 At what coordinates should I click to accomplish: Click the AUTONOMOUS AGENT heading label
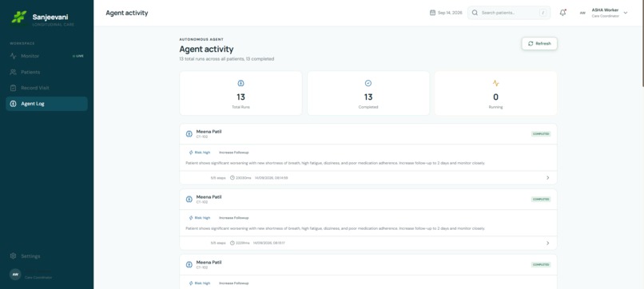point(201,39)
